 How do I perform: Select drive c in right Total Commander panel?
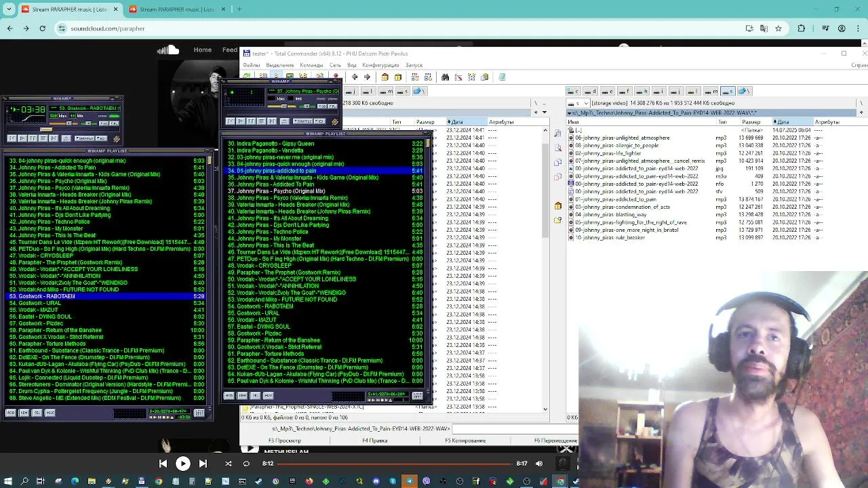click(x=573, y=91)
